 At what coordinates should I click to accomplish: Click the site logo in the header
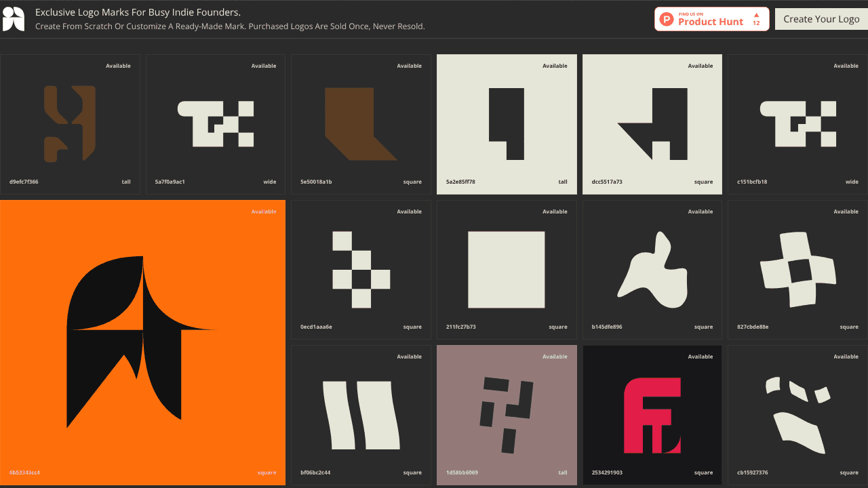click(14, 19)
